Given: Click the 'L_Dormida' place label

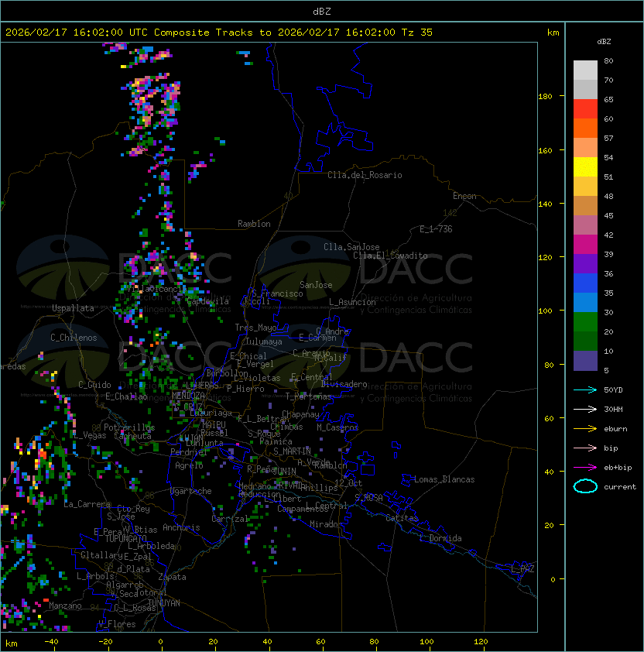Looking at the screenshot, I should coord(440,538).
